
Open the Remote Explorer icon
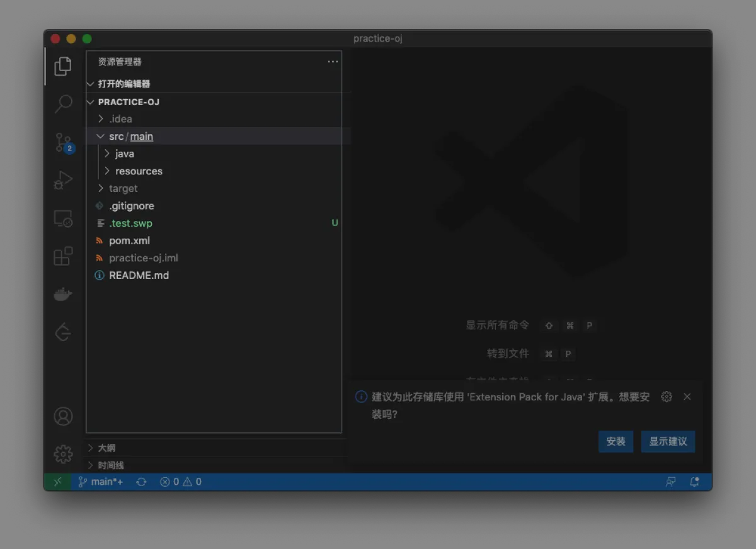(x=63, y=218)
